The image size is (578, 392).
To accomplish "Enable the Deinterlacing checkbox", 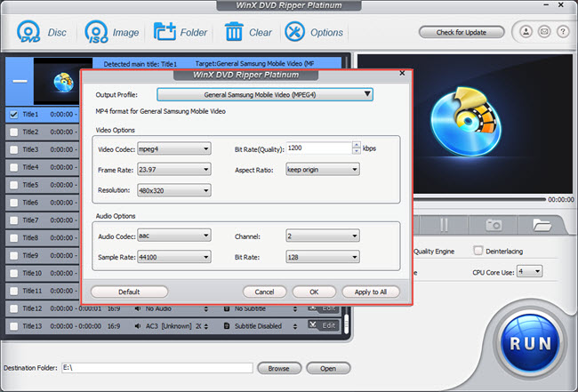I will click(x=478, y=251).
